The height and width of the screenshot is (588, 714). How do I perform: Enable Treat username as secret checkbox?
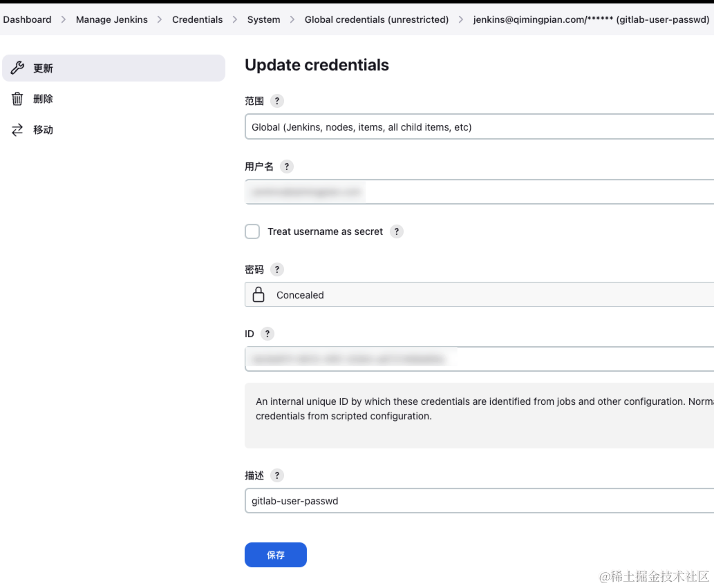pos(252,231)
